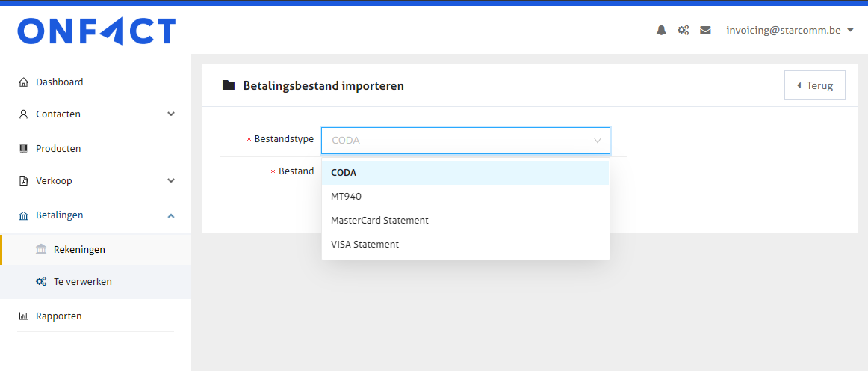This screenshot has width=868, height=371.
Task: Click the Terug back button
Action: click(x=814, y=85)
